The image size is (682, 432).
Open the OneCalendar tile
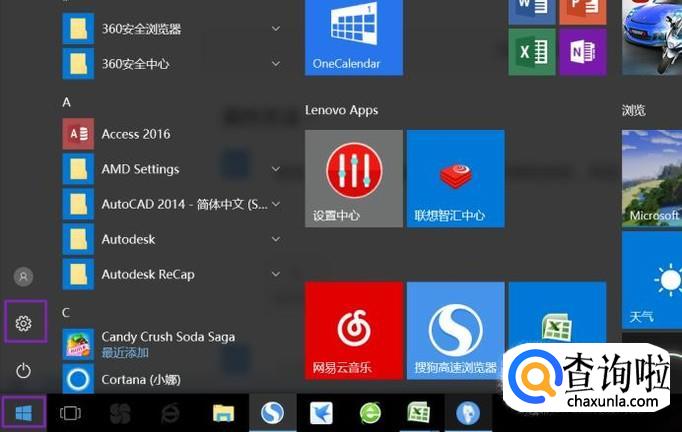point(354,37)
